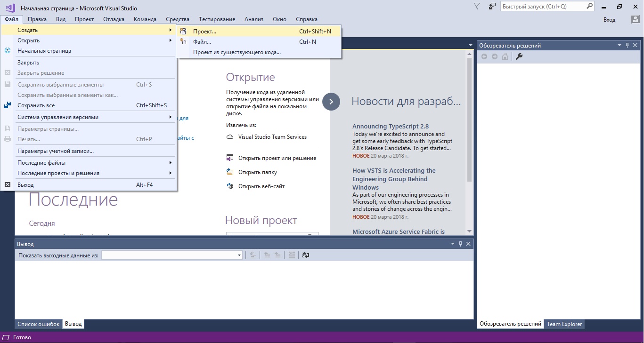Open the Отладка menu
Viewport: 644px width, 343px height.
(114, 19)
